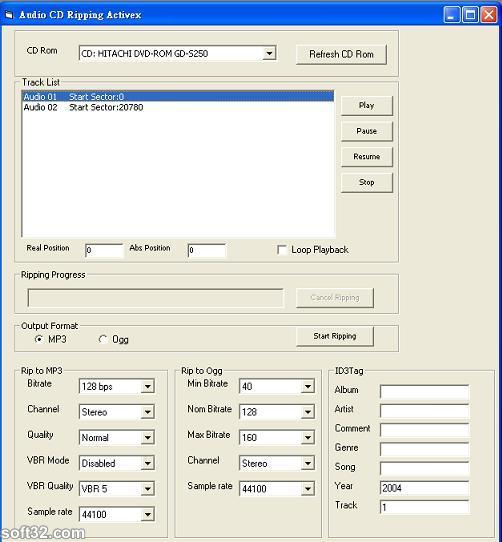Select the Audio 02 track in Track List
This screenshot has width=502, height=542.
[x=178, y=108]
